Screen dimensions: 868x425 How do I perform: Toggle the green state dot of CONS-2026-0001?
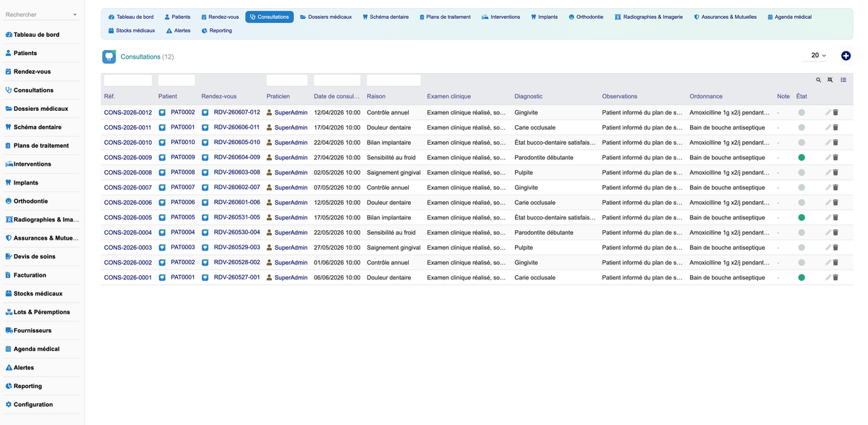[801, 277]
